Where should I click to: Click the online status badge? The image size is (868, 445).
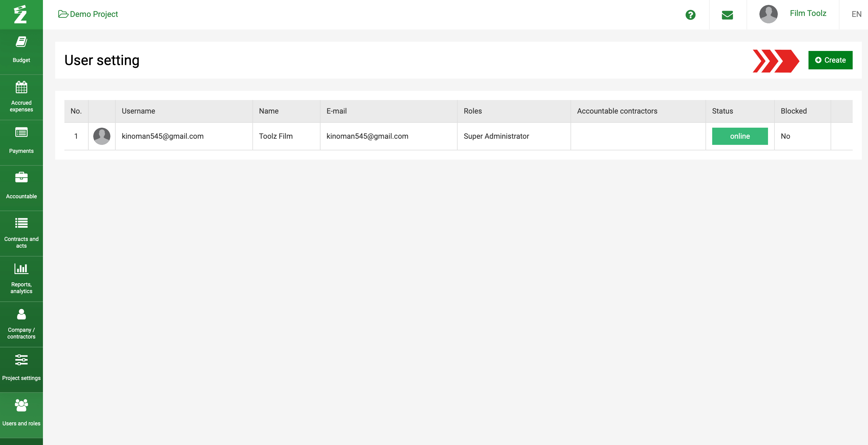pos(739,136)
